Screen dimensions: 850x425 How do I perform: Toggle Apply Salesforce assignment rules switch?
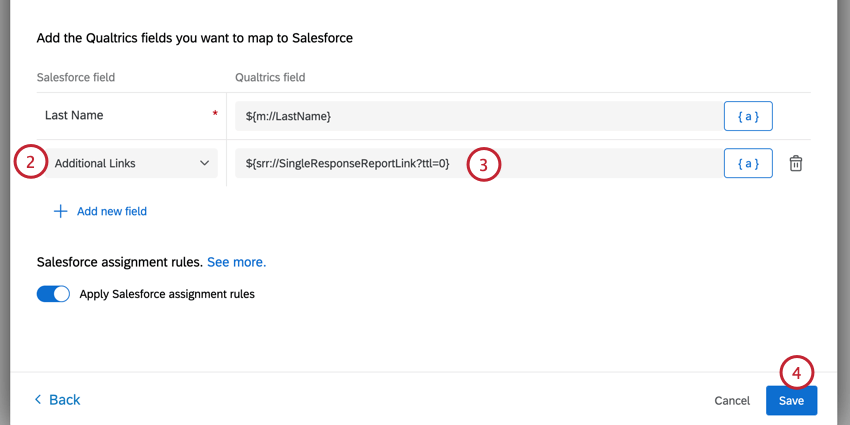pyautogui.click(x=53, y=294)
